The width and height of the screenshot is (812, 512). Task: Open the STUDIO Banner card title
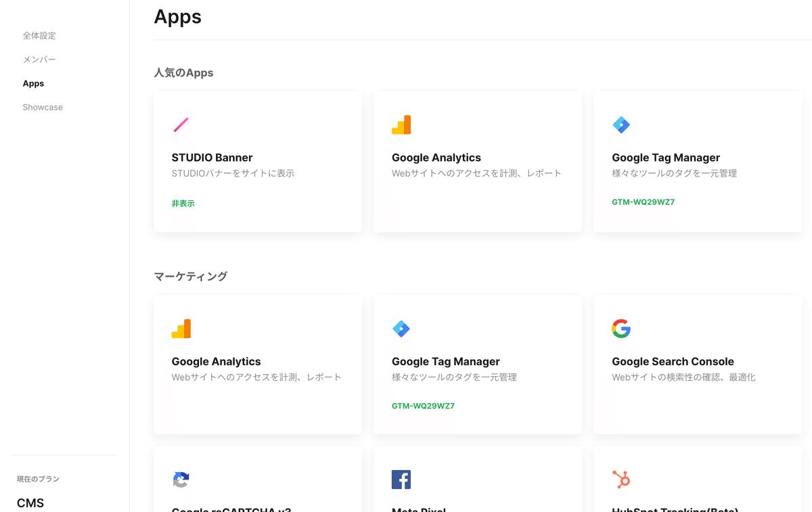[x=212, y=158]
